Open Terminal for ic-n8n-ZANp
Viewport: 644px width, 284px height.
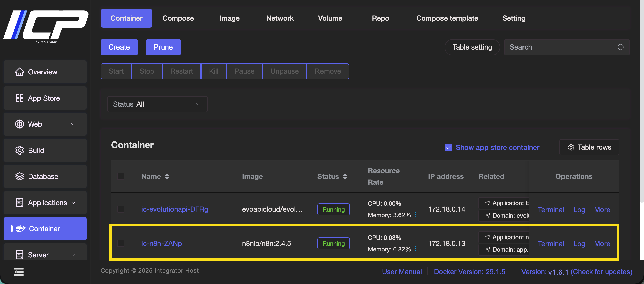(551, 244)
